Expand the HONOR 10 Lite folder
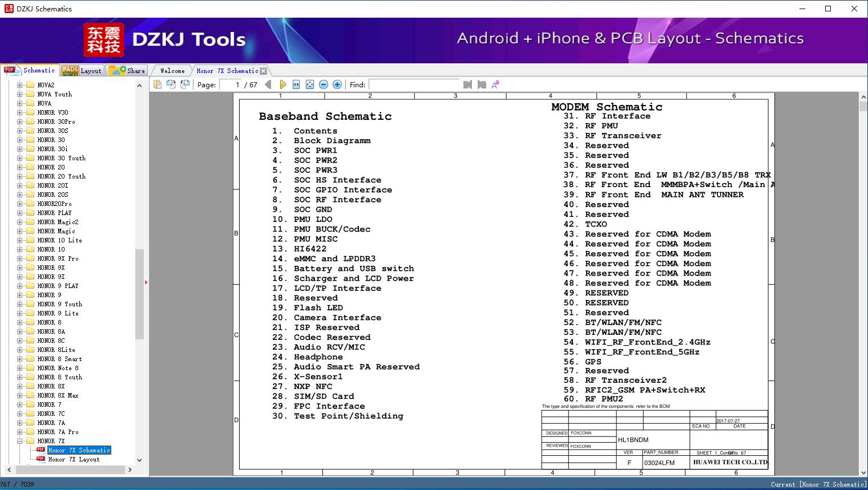868x490 pixels. (19, 240)
